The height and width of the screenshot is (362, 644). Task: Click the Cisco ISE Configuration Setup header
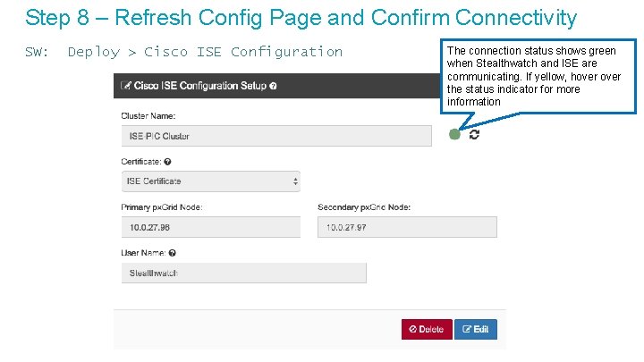coord(204,86)
